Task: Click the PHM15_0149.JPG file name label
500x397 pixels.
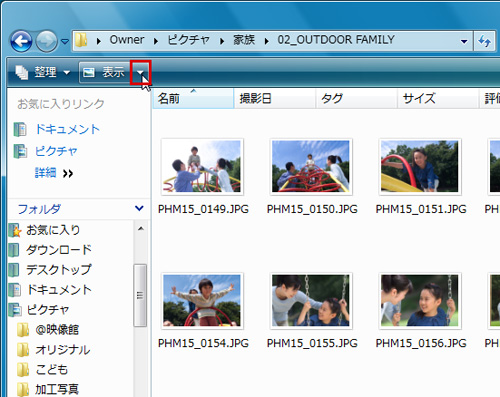Action: click(203, 209)
